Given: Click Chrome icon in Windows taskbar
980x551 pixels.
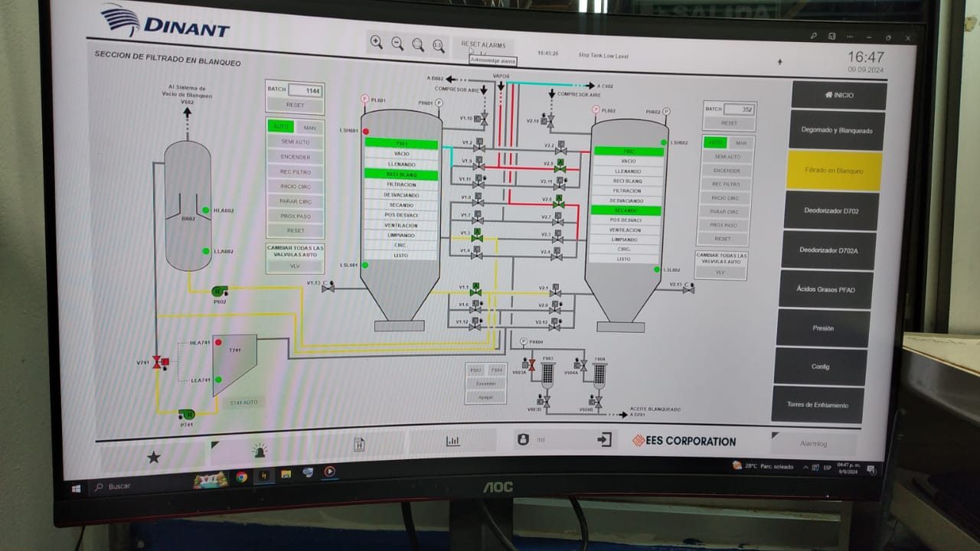Looking at the screenshot, I should pyautogui.click(x=241, y=477).
